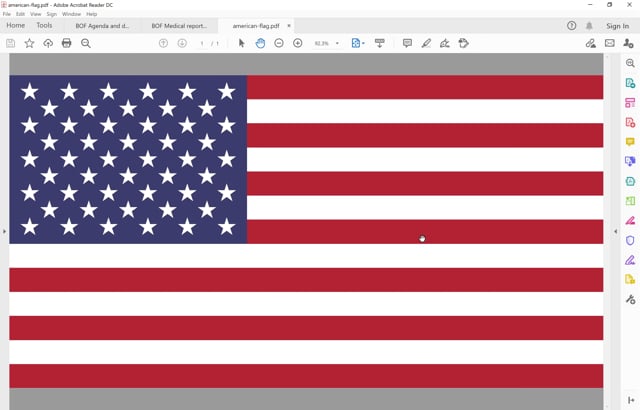Open the Fill & Sign tool

[630, 260]
